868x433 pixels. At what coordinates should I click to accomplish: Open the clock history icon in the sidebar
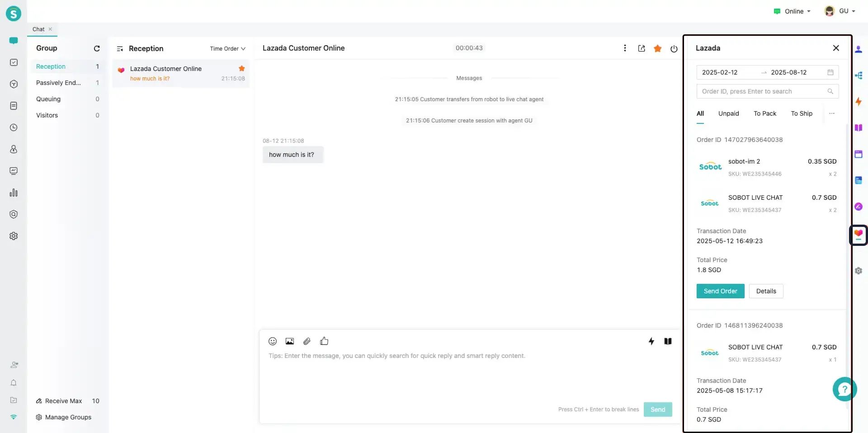point(14,127)
